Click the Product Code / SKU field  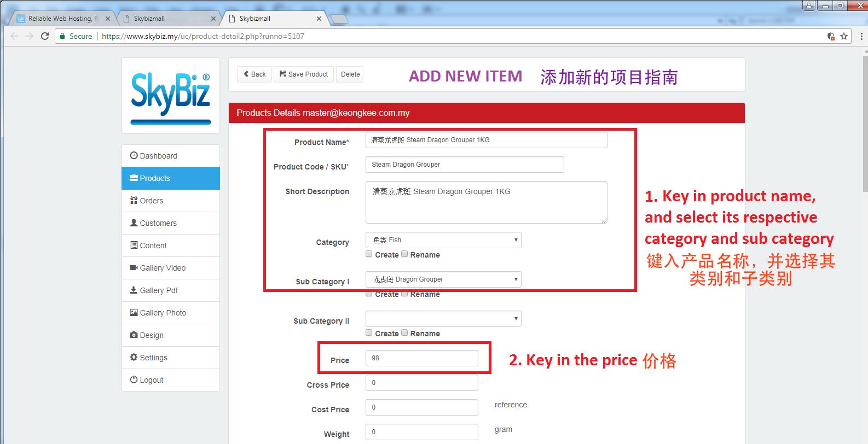point(465,165)
